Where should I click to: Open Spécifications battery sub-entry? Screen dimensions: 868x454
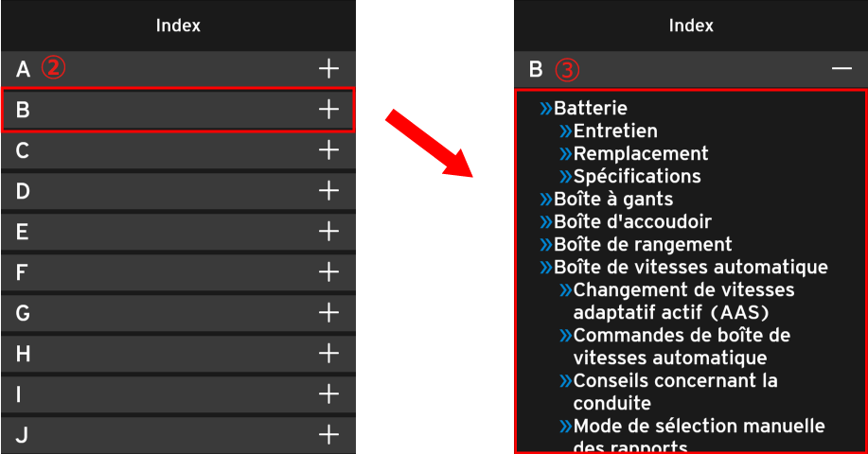point(636,176)
